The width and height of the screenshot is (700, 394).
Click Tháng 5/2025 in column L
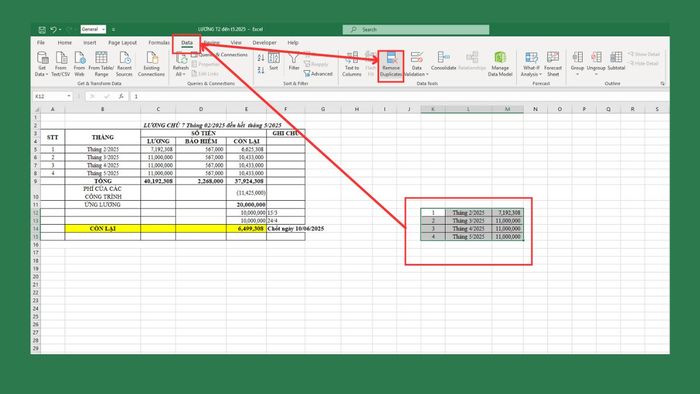click(468, 237)
